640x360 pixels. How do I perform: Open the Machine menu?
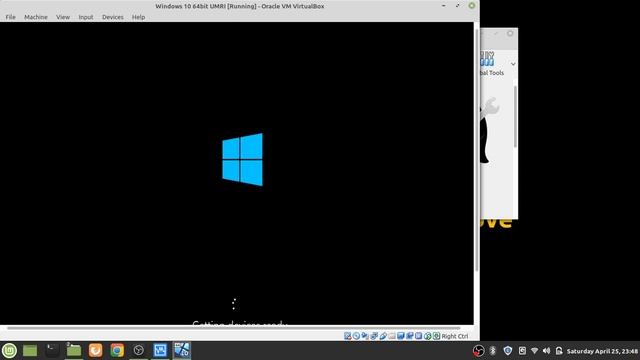[x=36, y=17]
